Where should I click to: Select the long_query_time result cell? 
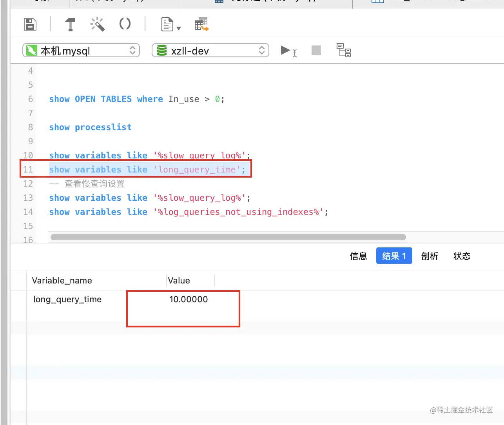(x=67, y=300)
